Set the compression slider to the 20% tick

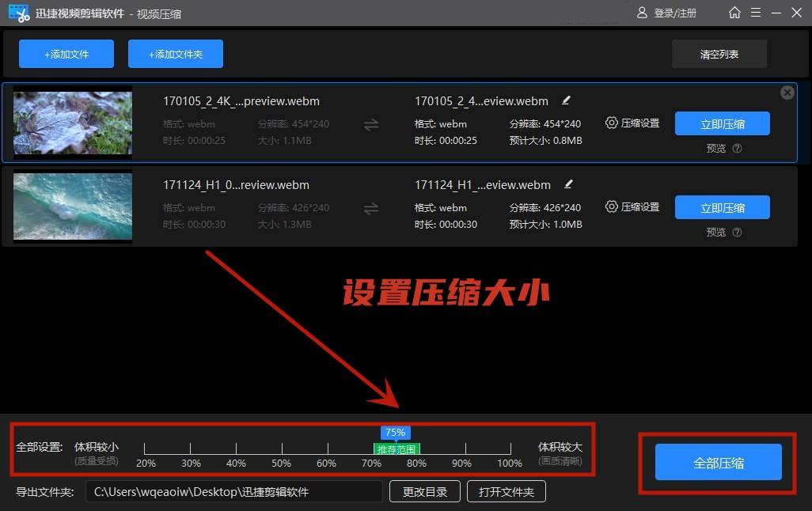(145, 449)
